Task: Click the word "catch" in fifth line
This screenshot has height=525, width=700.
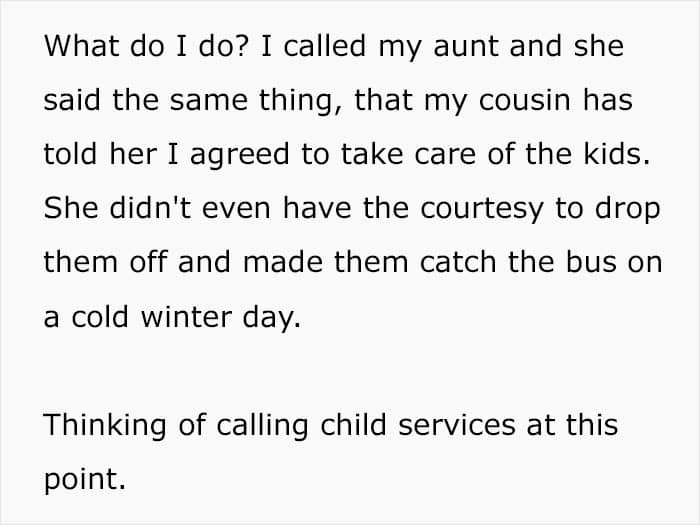Action: 458,262
